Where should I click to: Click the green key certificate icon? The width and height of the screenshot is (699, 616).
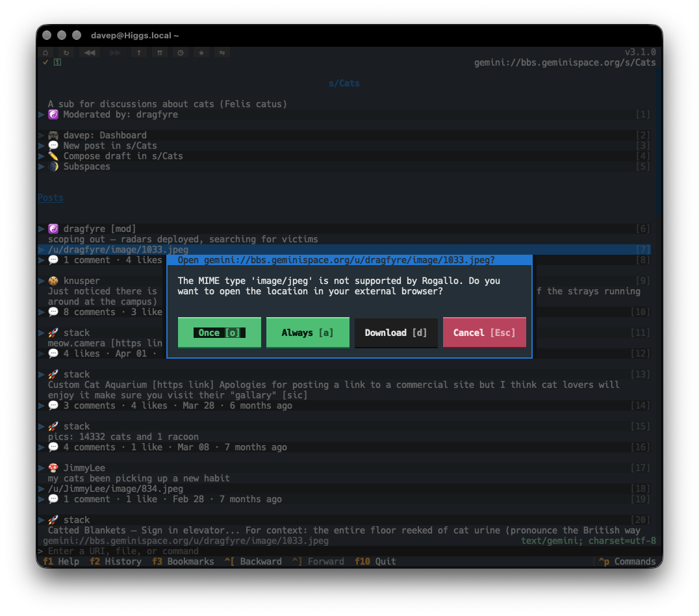[58, 62]
